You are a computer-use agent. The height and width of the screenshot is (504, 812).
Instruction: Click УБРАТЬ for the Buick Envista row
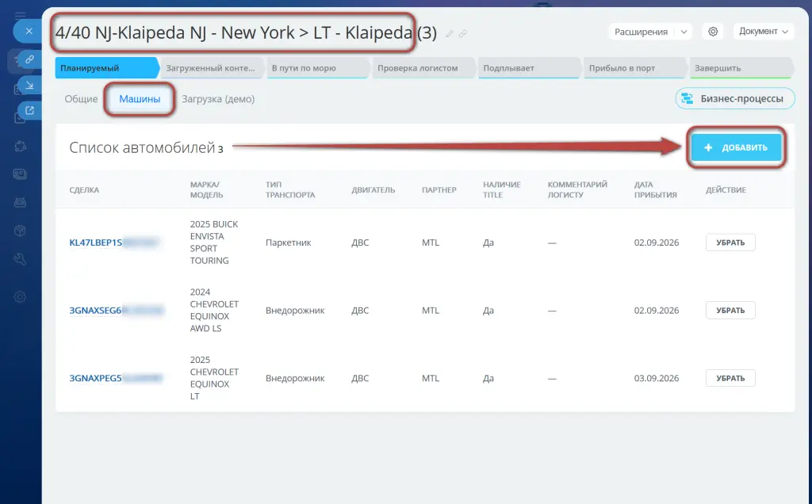(x=730, y=242)
